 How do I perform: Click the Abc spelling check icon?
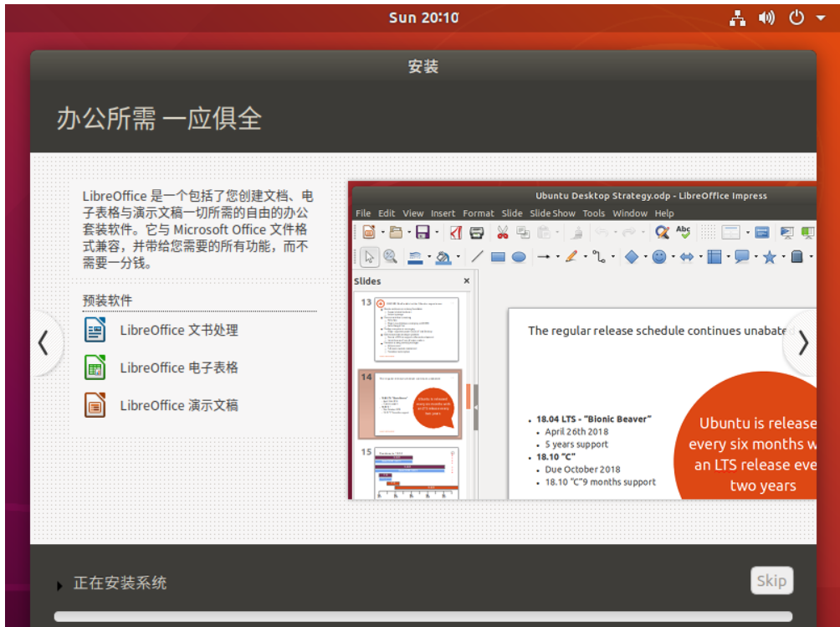click(683, 232)
